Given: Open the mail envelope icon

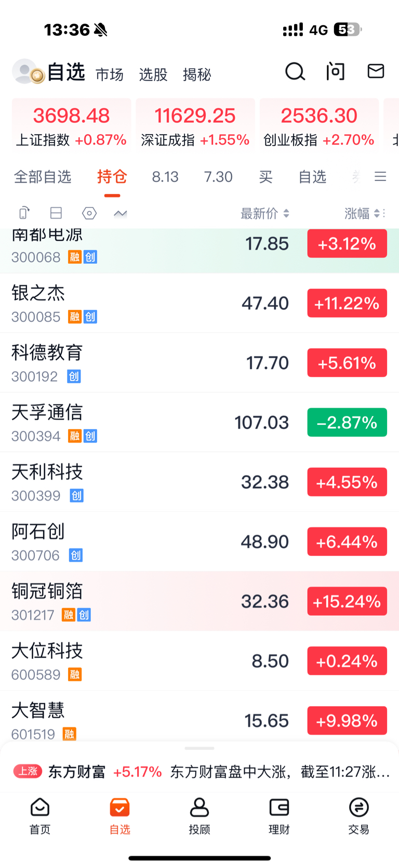Looking at the screenshot, I should point(376,71).
